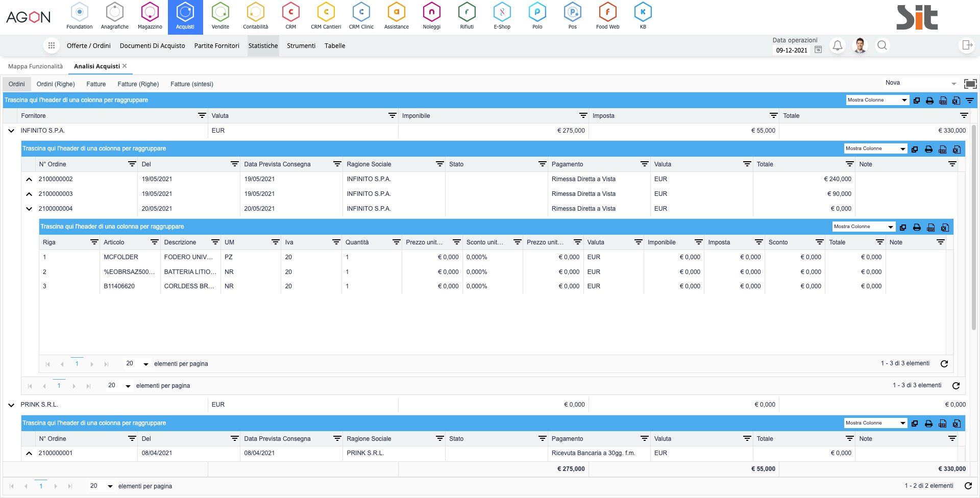Sort by the Pagamento header in INFINITO orders
The image size is (980, 498).
click(x=567, y=164)
